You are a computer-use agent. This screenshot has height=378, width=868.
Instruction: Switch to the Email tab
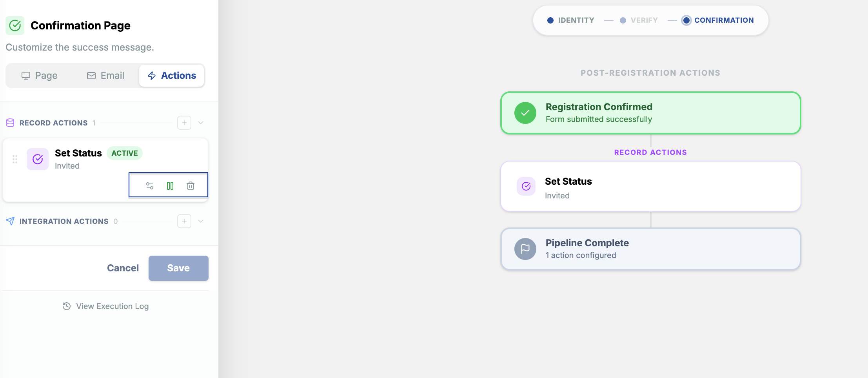tap(105, 76)
